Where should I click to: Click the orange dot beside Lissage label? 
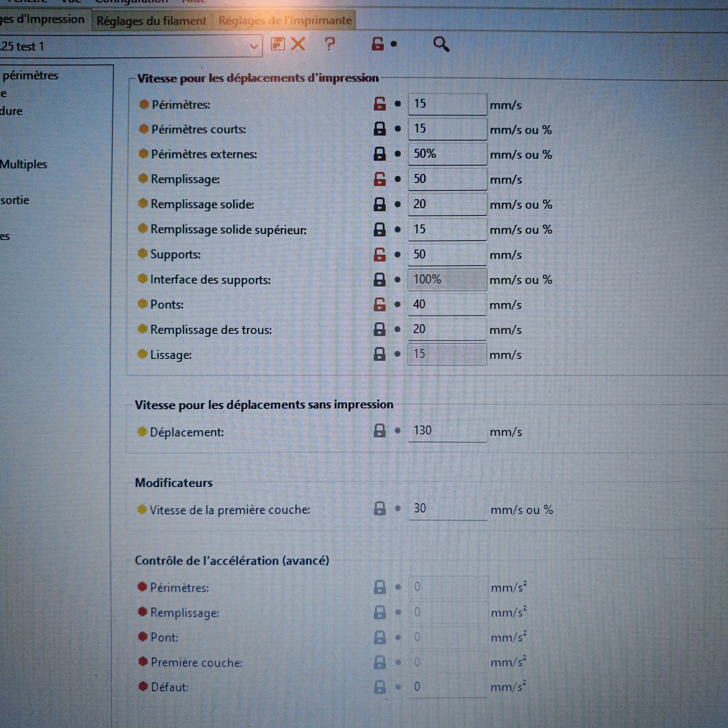[142, 354]
